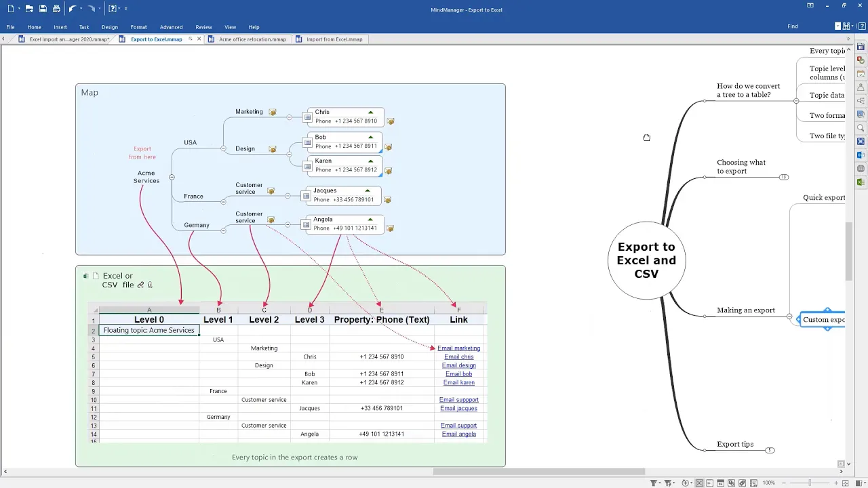
Task: Open the View ribbon tab
Action: click(230, 27)
